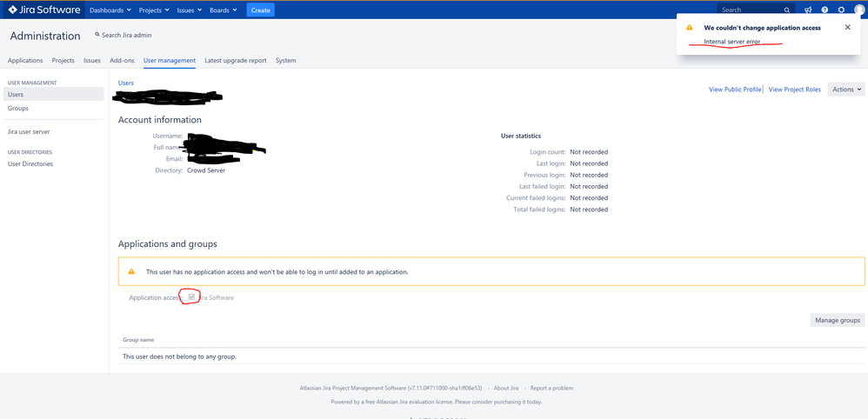Switch to Add-ons admin tab

pyautogui.click(x=122, y=60)
